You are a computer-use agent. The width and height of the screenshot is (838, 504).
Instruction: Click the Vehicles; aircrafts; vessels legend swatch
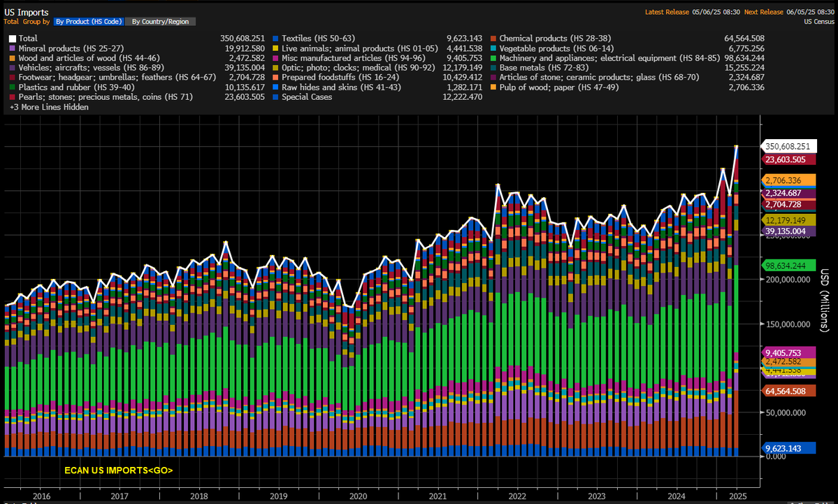[x=13, y=68]
